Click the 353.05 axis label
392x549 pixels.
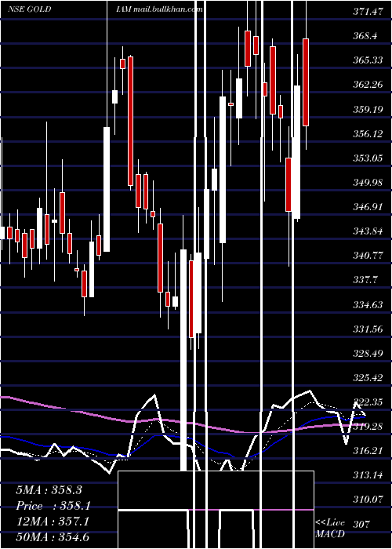point(368,158)
